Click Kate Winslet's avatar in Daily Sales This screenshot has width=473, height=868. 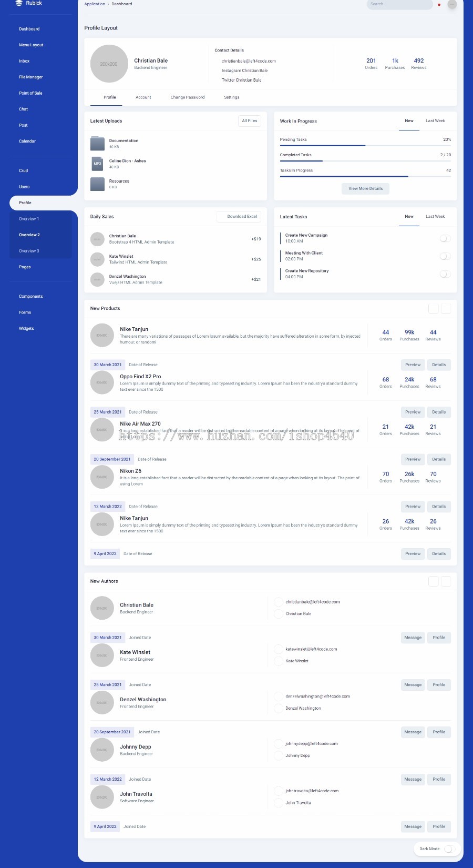point(97,259)
